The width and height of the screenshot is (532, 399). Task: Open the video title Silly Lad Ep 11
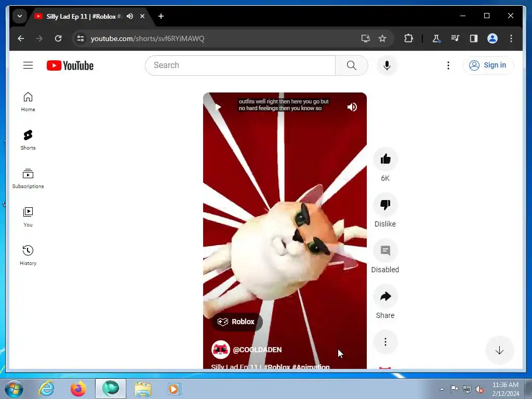click(x=270, y=366)
